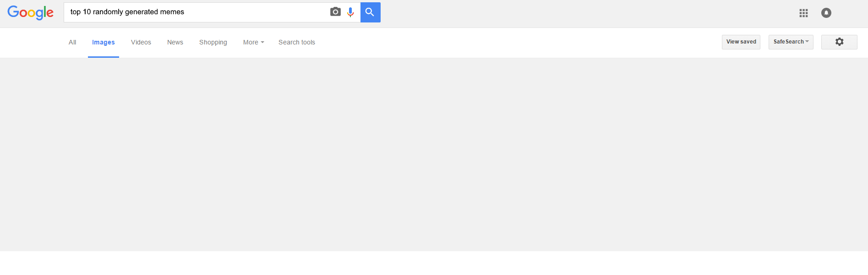Image resolution: width=868 pixels, height=275 pixels.
Task: Start voice search with microphone icon
Action: click(350, 12)
